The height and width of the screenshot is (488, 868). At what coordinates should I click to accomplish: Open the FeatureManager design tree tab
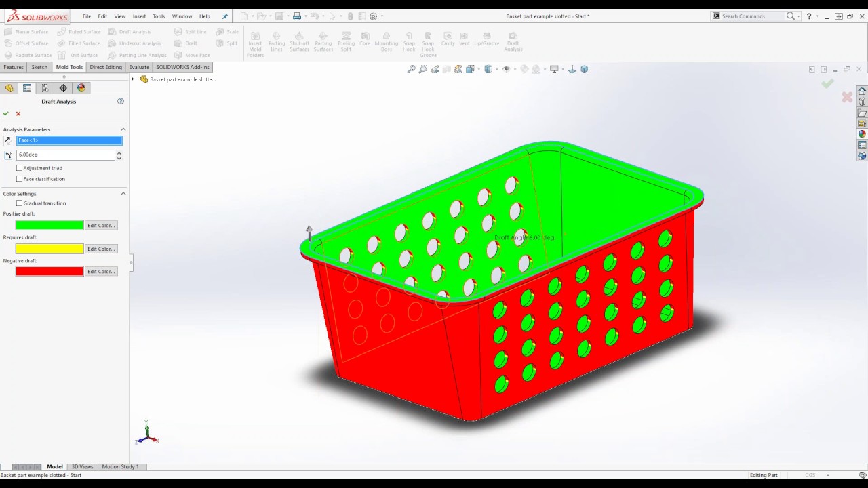tap(9, 88)
